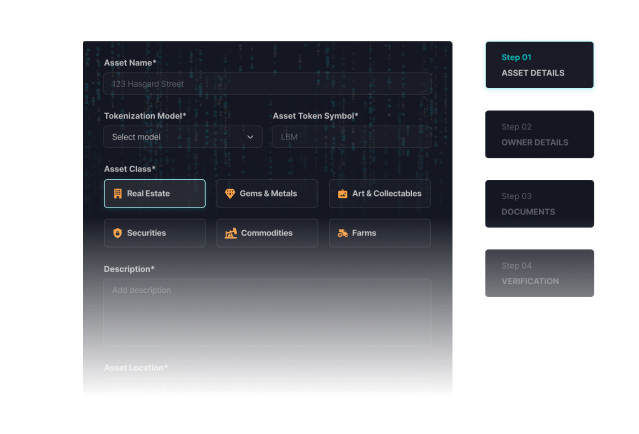Click the Art & Collectables icon

coord(343,193)
